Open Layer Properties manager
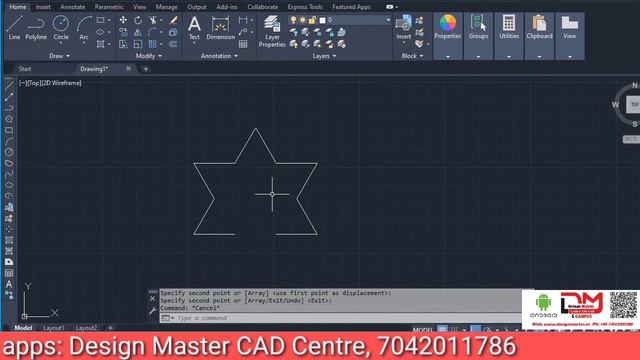 click(x=272, y=31)
